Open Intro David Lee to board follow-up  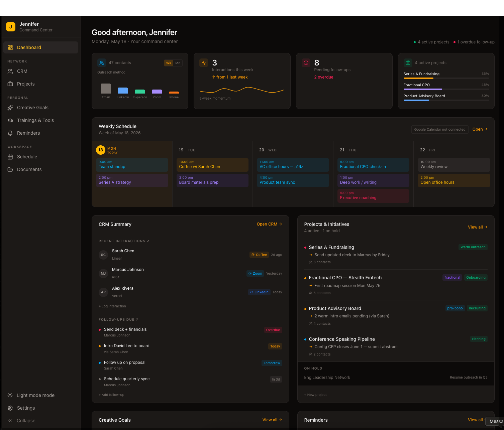pyautogui.click(x=190, y=348)
